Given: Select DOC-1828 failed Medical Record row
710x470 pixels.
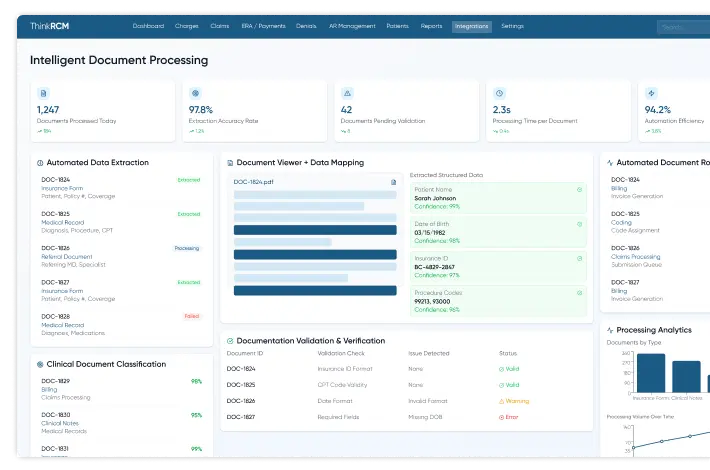Looking at the screenshot, I should pos(121,325).
